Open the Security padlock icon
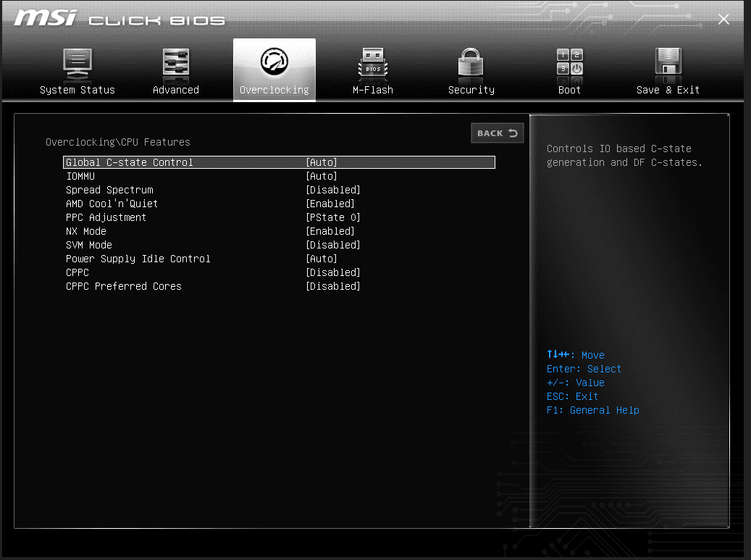 (x=471, y=62)
